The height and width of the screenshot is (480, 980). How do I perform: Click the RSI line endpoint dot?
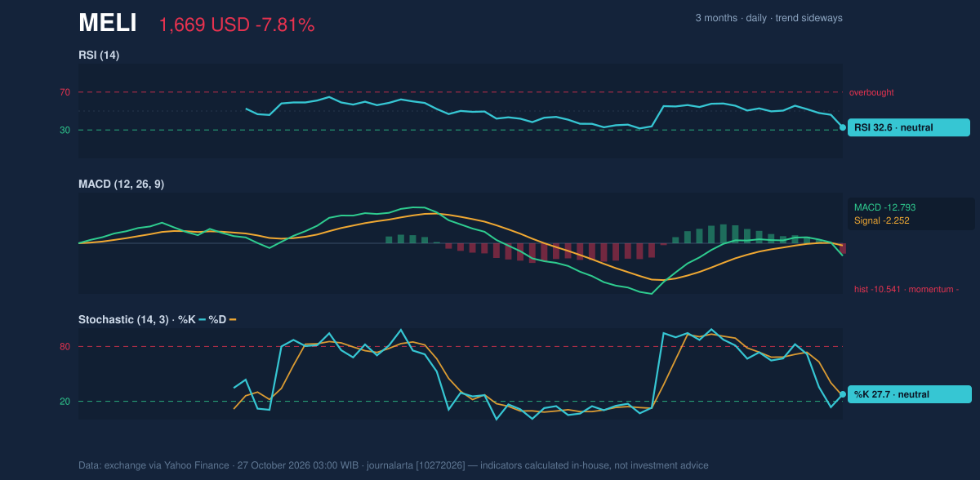[x=843, y=127]
